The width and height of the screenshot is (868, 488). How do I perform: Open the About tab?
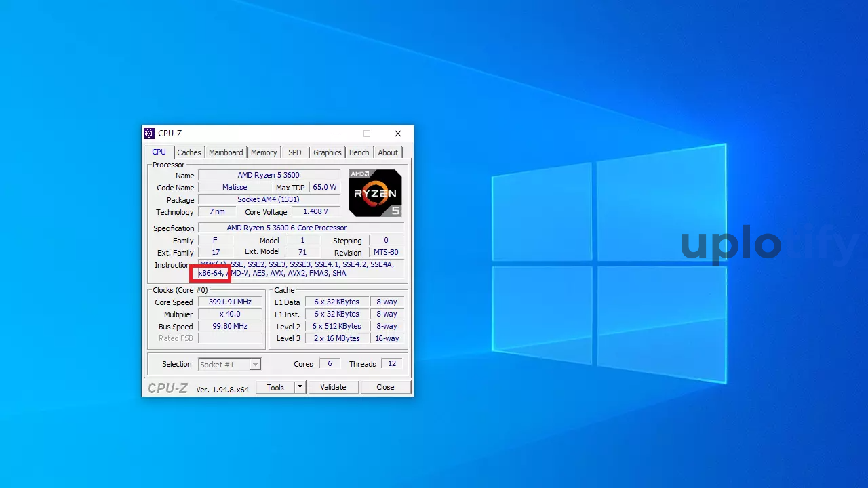tap(388, 152)
